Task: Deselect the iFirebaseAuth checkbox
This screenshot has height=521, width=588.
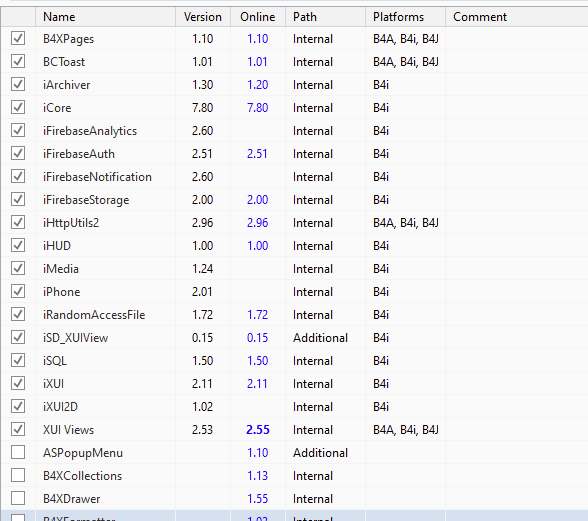Action: [18, 153]
